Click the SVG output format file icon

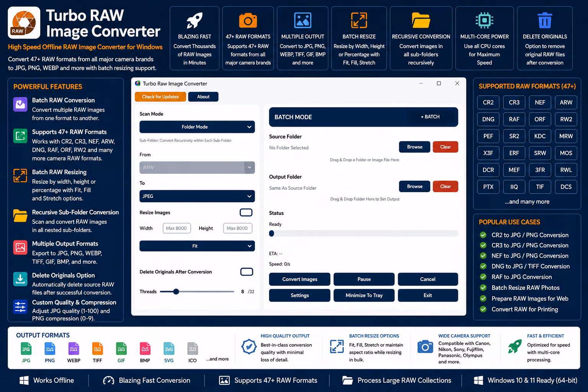[x=169, y=349]
